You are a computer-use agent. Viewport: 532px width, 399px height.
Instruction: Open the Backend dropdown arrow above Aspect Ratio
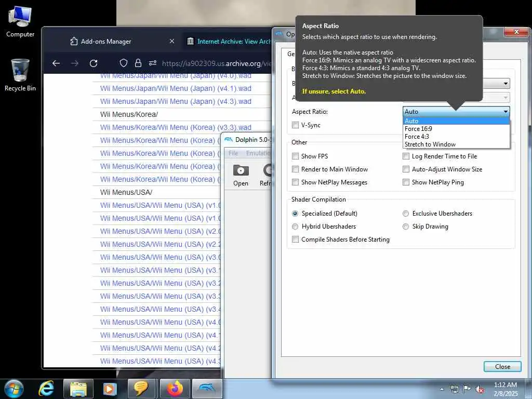pos(506,84)
